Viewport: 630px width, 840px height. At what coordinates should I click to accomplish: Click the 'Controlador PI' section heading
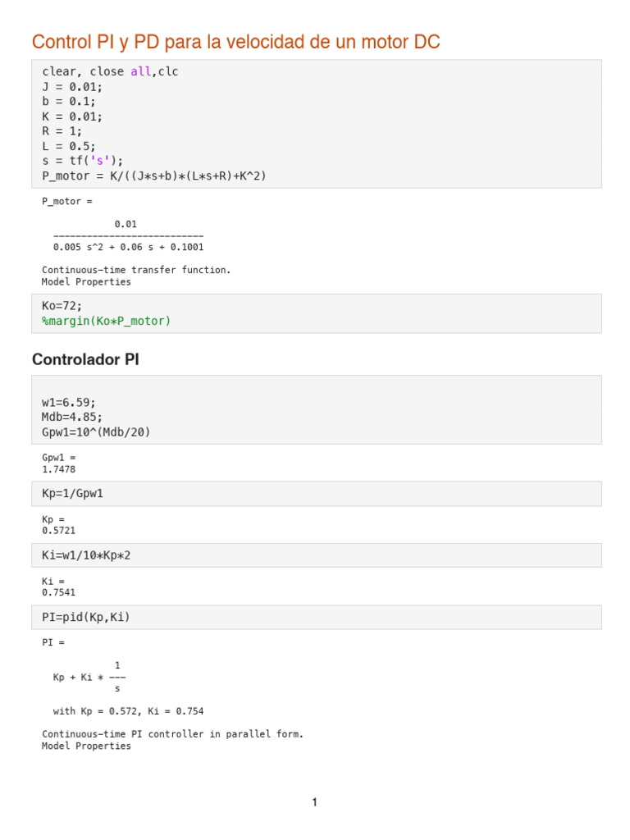pos(85,359)
